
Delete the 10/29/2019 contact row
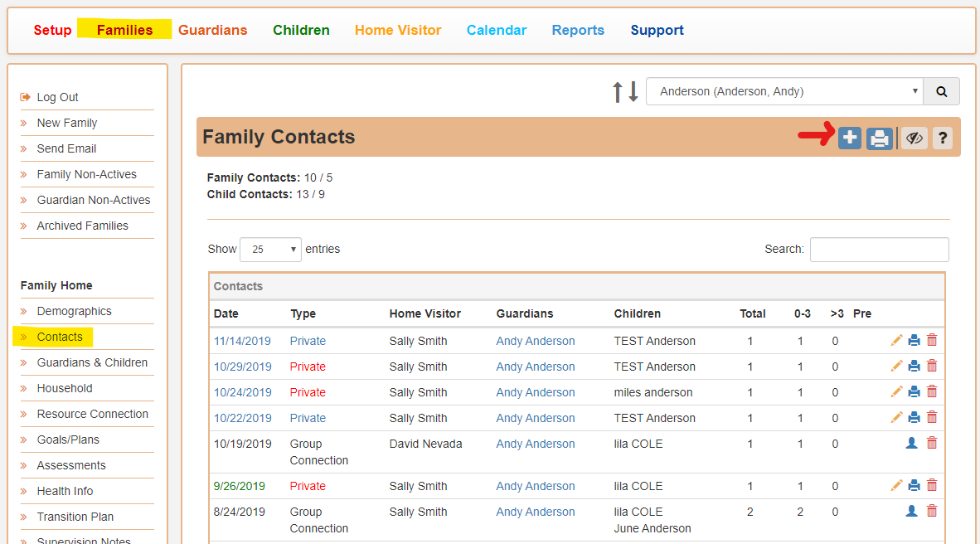[932, 366]
